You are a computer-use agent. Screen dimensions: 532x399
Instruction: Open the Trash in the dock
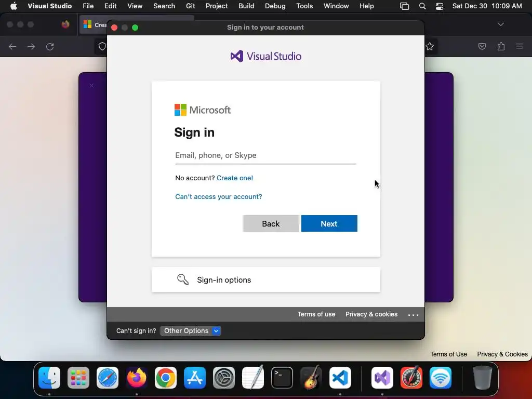(483, 378)
